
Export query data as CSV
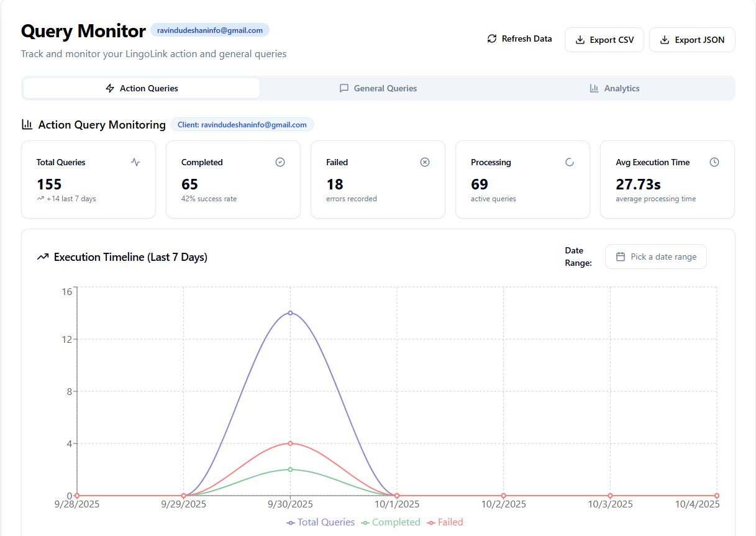click(604, 39)
